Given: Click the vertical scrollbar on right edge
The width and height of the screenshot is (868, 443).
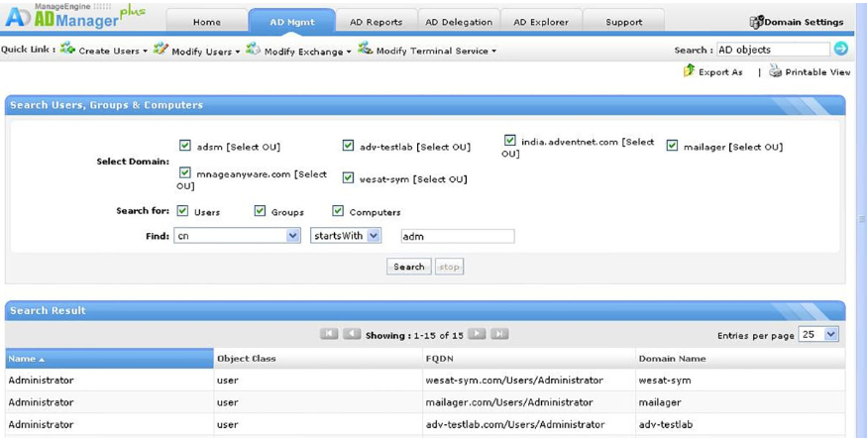Looking at the screenshot, I should [x=862, y=220].
